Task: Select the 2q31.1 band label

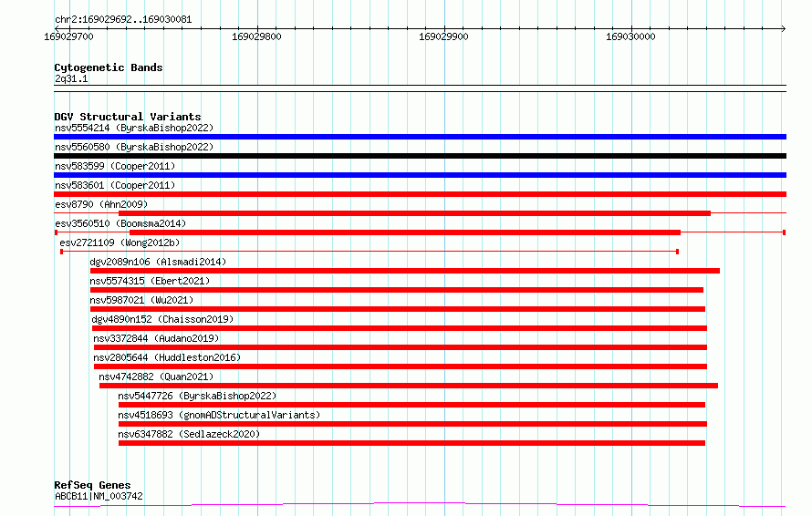Action: (x=71, y=78)
